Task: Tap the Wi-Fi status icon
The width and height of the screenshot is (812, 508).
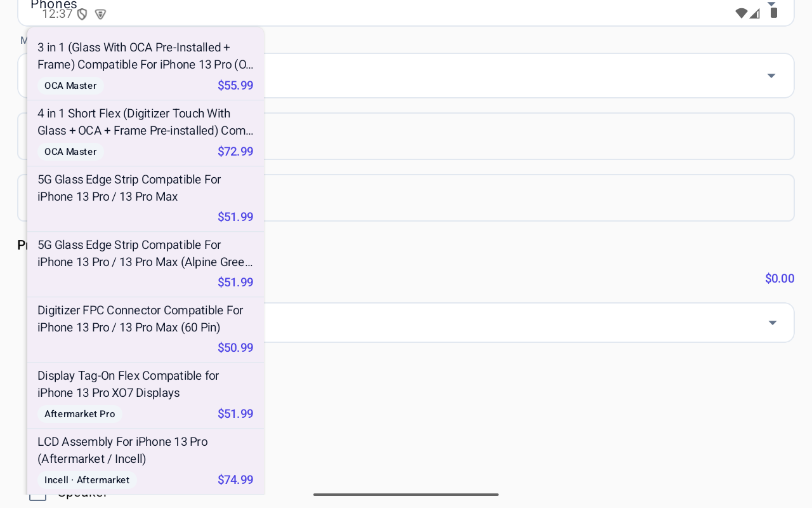Action: [741, 13]
